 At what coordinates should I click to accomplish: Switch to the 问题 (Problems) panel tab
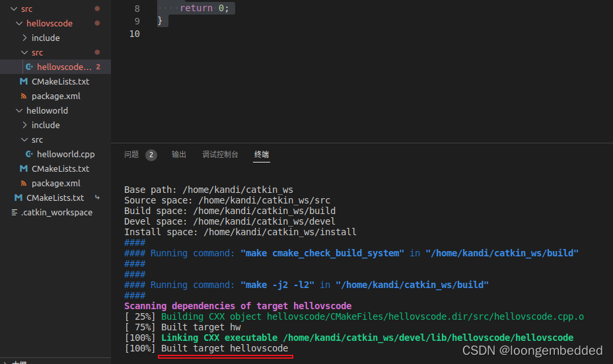pos(131,155)
